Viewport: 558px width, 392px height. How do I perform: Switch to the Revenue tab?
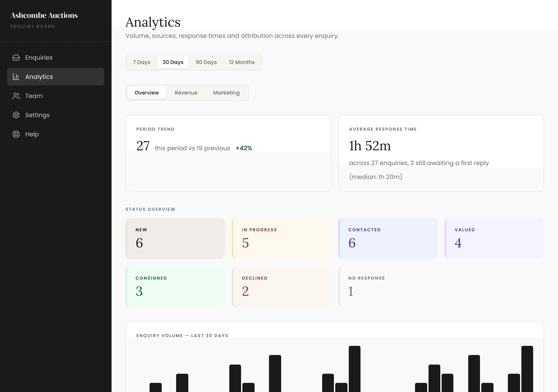186,93
